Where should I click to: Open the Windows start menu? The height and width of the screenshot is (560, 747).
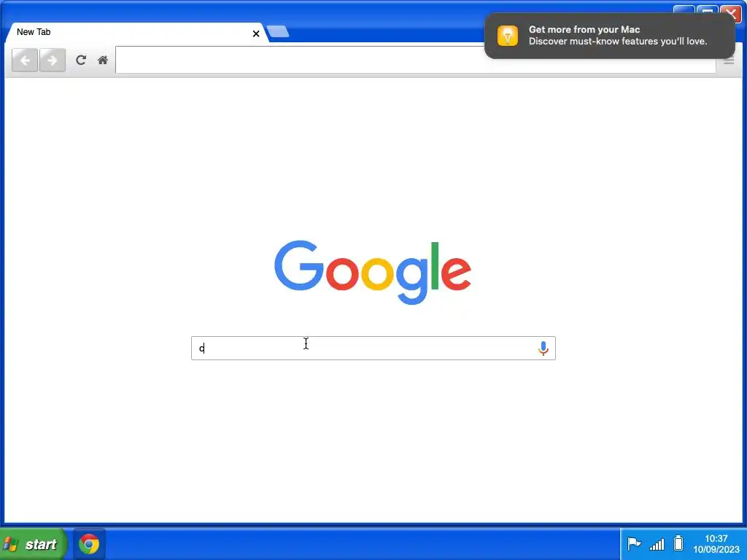pos(32,544)
